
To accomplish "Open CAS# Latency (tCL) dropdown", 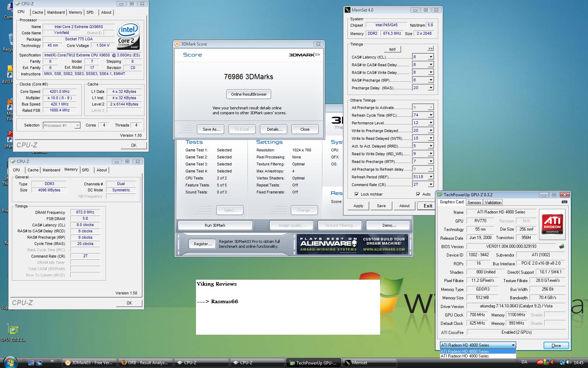I will point(431,57).
